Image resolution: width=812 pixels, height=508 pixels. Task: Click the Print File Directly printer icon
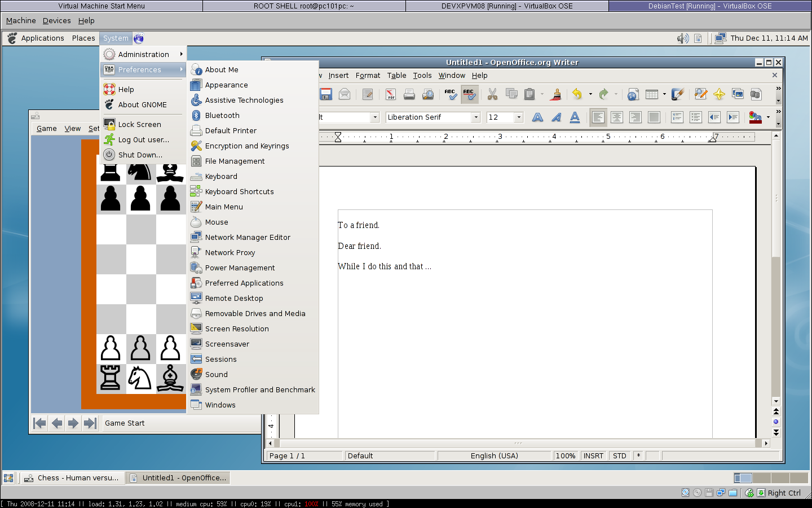(x=409, y=94)
